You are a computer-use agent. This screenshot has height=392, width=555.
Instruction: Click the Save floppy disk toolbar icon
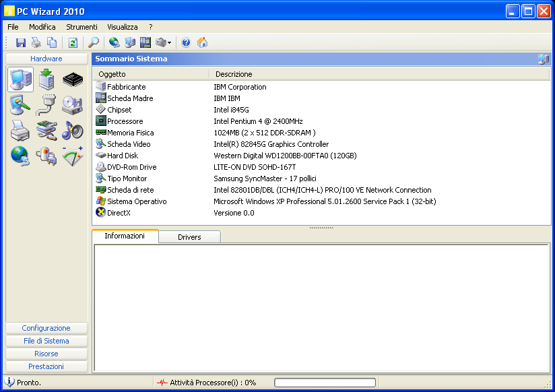20,43
